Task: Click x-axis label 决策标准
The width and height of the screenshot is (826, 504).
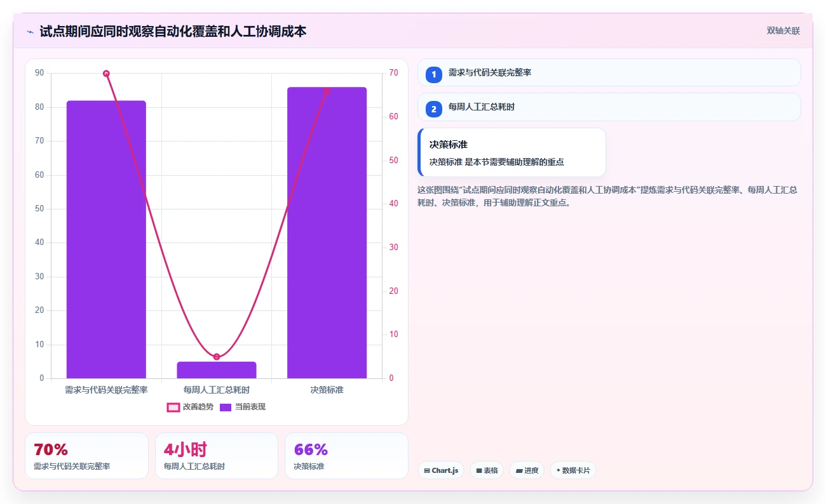Action: tap(327, 390)
